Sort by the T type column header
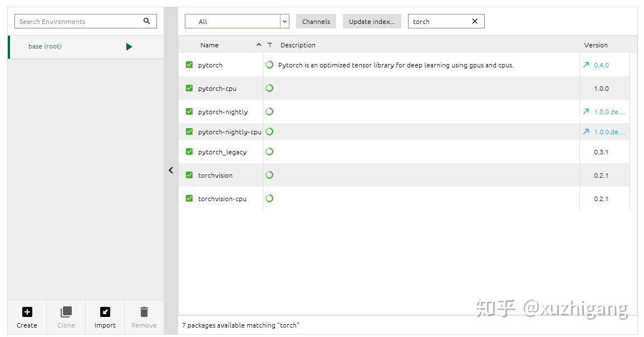Viewport: 644px width, 337px height. [269, 45]
